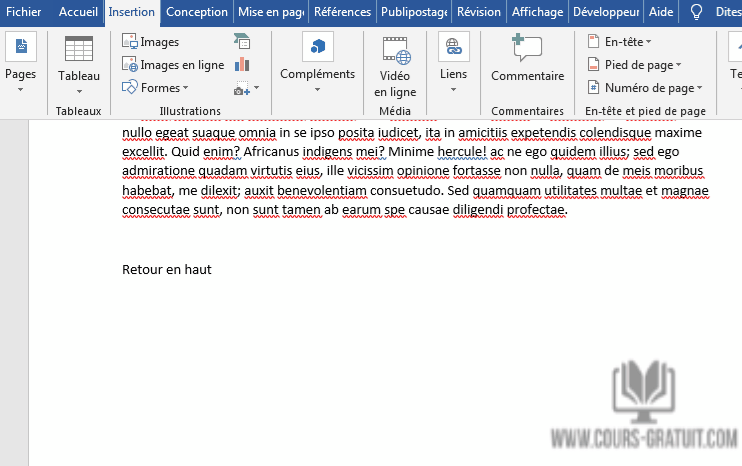Click the Compléments icon
Viewport: 742px width, 466px height.
point(318,46)
